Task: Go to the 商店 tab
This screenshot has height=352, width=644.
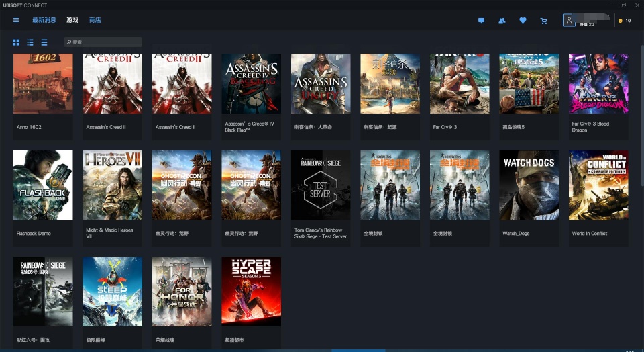Action: pos(95,20)
